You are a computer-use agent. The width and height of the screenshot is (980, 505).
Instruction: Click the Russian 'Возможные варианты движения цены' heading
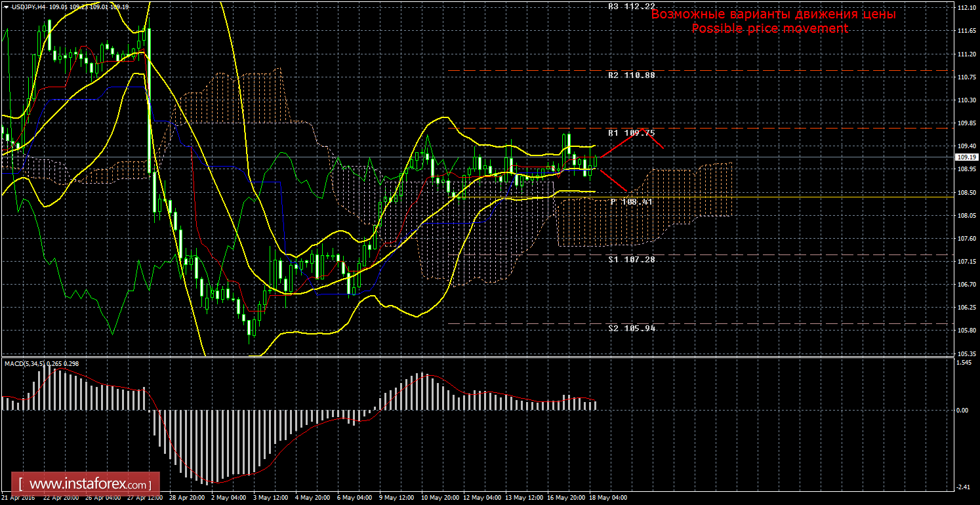[773, 14]
